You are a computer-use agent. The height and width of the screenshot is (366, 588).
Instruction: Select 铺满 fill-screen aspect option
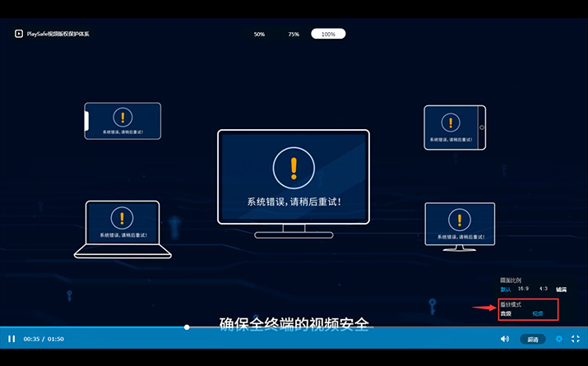[561, 290]
